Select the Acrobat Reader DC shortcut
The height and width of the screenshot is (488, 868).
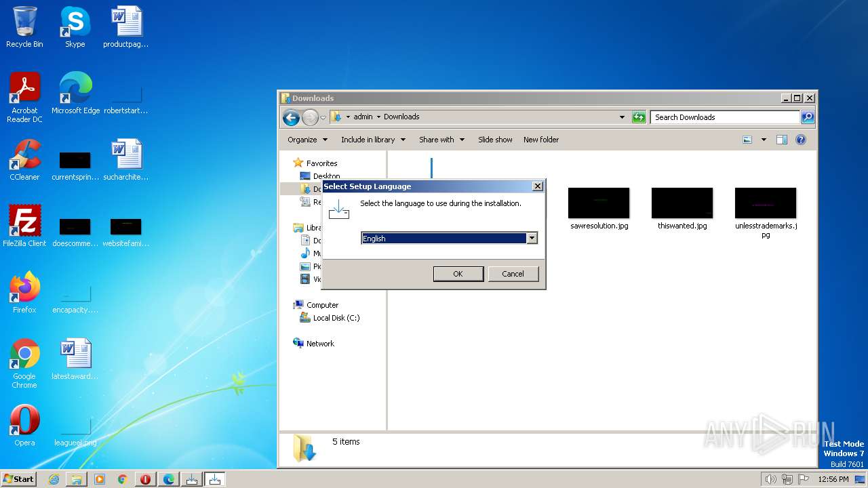[24, 98]
